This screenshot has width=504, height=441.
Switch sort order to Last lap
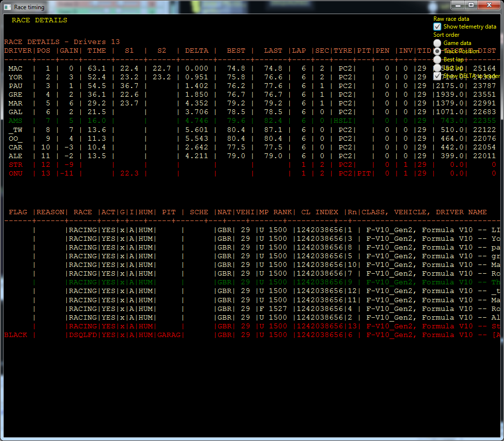pos(437,68)
